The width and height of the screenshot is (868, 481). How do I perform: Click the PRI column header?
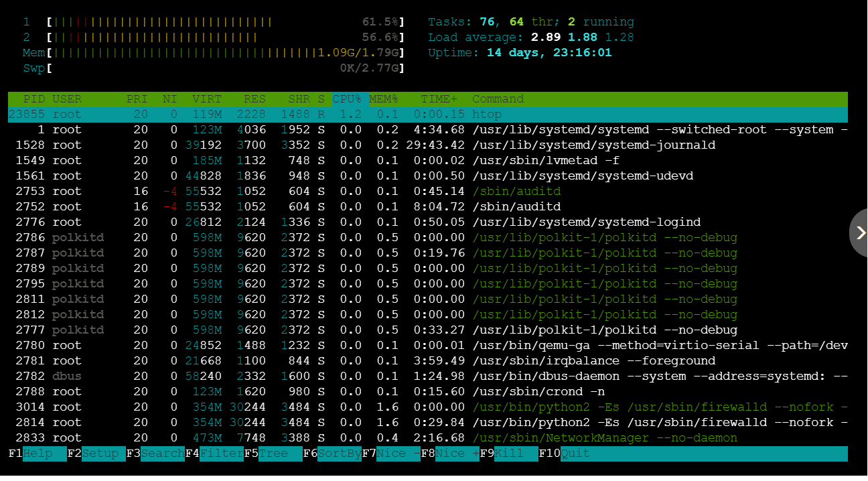click(137, 99)
